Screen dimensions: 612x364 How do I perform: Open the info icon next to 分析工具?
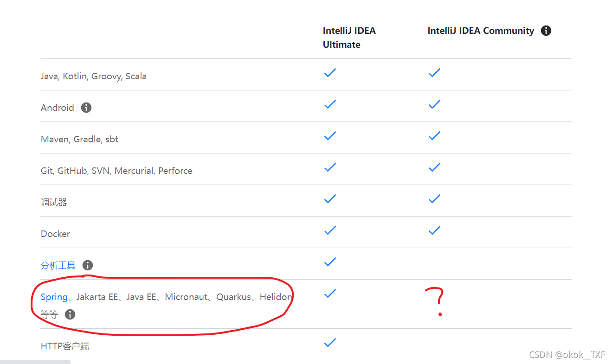[88, 265]
